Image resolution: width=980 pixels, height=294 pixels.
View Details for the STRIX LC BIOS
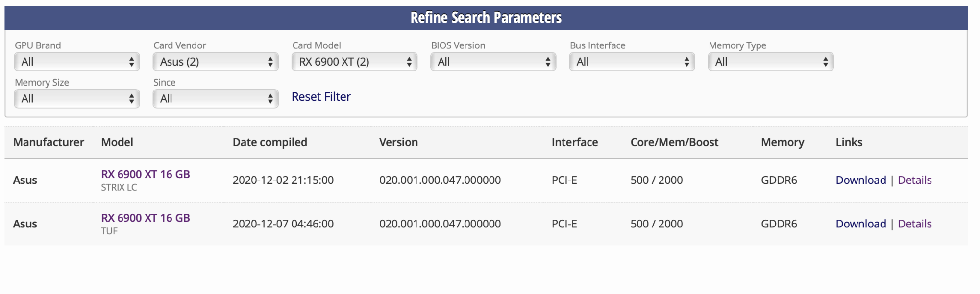pos(914,180)
